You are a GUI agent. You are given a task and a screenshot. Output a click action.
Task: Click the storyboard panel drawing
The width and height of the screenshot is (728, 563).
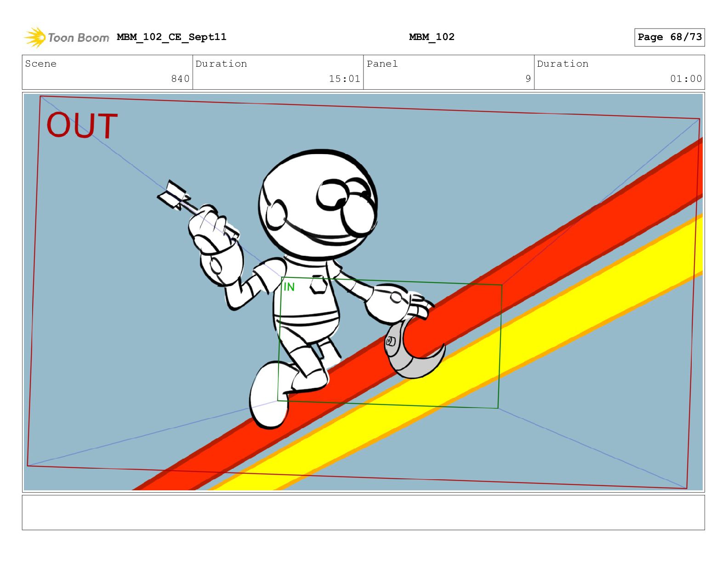(363, 292)
